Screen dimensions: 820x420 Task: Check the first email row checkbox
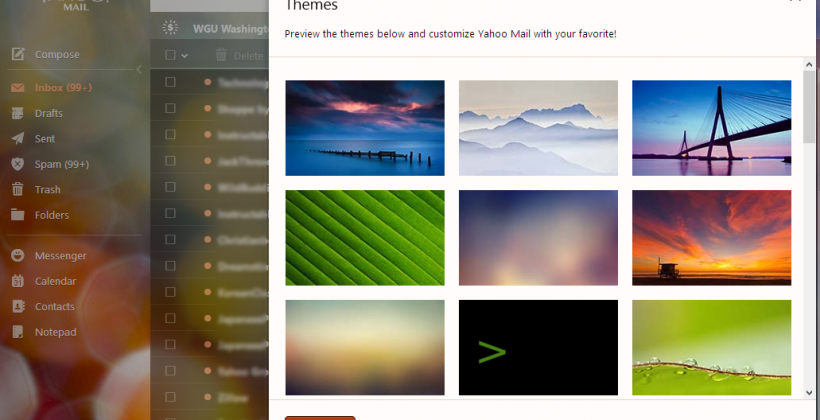point(170,82)
